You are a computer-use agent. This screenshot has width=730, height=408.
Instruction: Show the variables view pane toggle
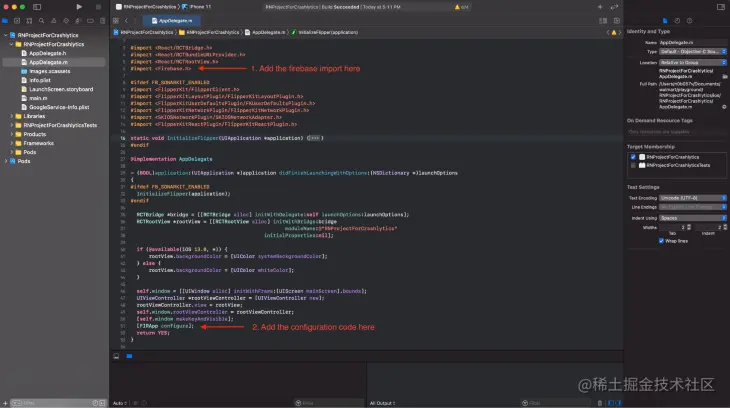(x=611, y=403)
